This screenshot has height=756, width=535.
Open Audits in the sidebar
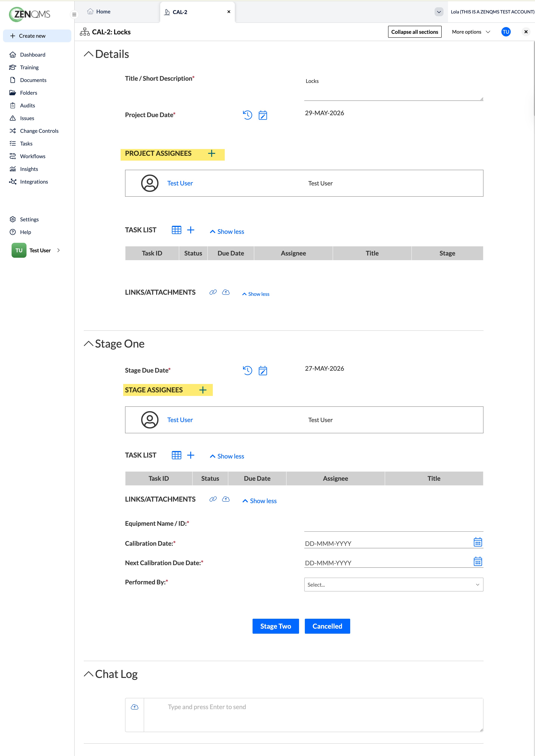coord(27,106)
